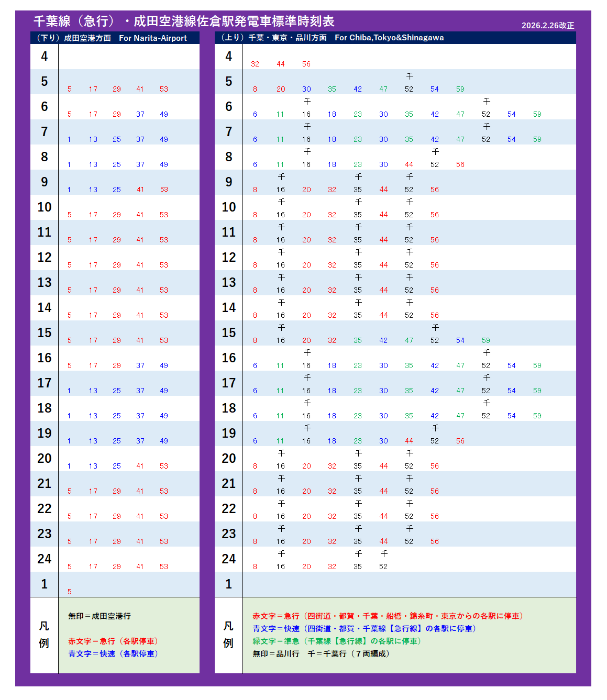The image size is (607, 700).
Task: Click the last 千 mark in upbound hour 24
Action: click(383, 554)
